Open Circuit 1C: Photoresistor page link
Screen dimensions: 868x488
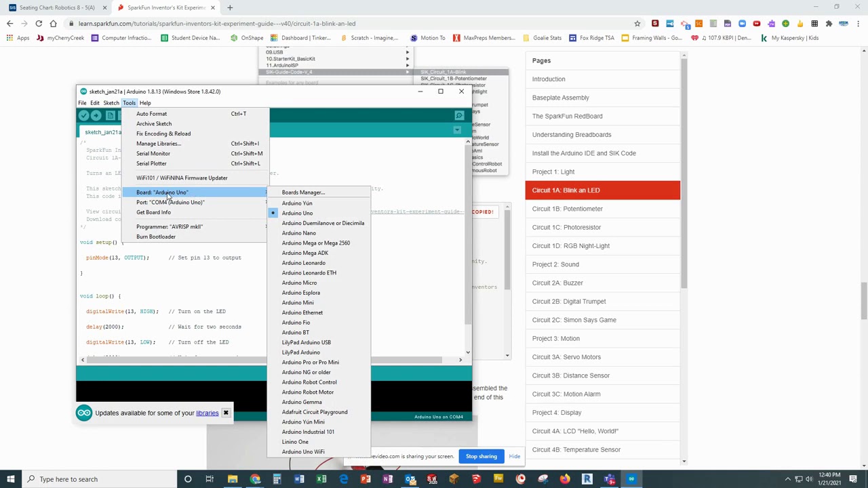[566, 227]
